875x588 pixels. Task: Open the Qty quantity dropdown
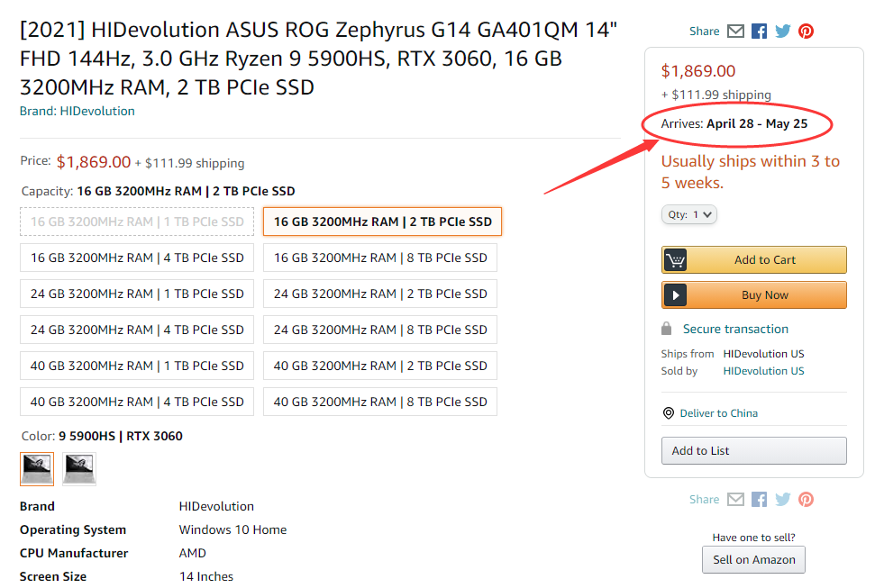point(689,214)
